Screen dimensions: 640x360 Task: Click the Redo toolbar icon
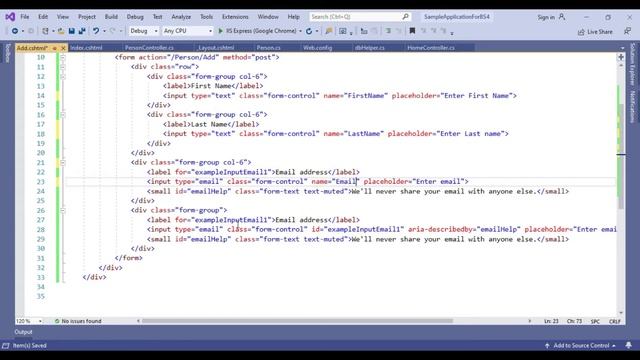point(113,31)
